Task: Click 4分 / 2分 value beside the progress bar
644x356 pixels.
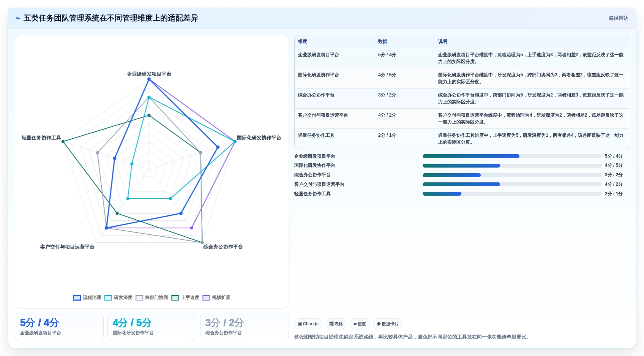Action: [614, 184]
